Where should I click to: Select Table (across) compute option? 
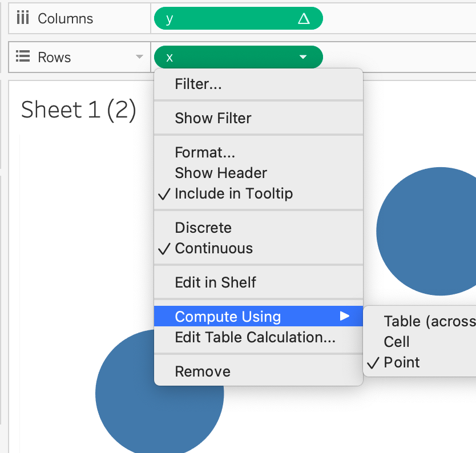pyautogui.click(x=429, y=321)
